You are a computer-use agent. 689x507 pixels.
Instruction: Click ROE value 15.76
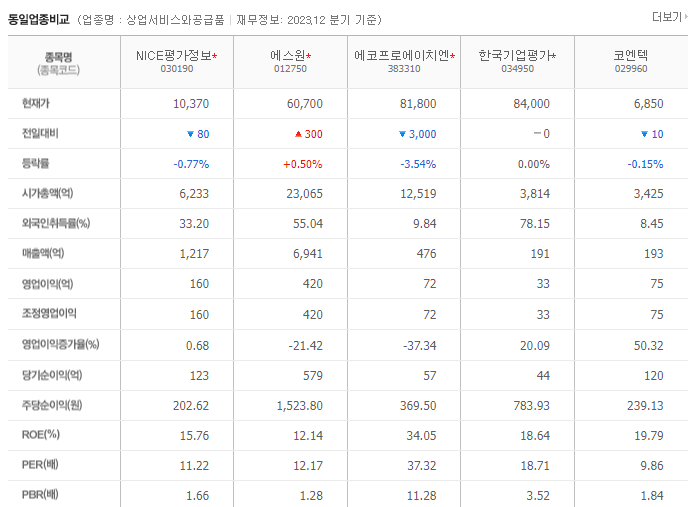pos(194,436)
